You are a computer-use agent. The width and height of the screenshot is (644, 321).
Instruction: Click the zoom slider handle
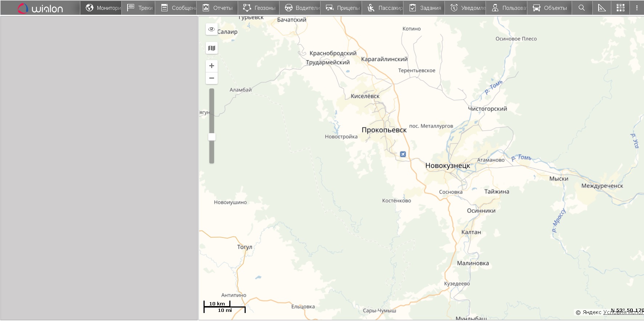(212, 137)
